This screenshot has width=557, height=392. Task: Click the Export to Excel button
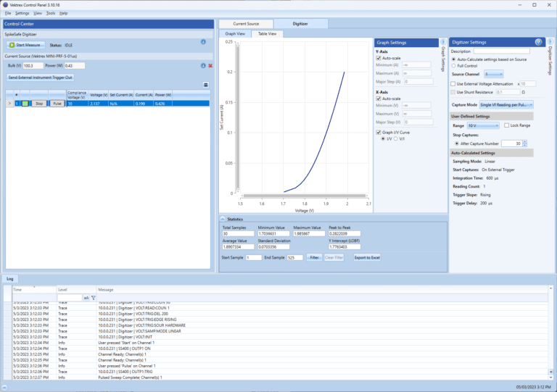[368, 257]
